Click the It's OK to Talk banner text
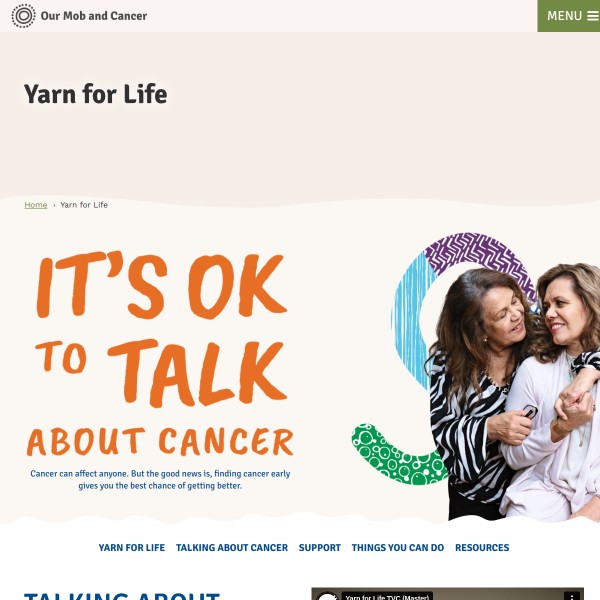The width and height of the screenshot is (600, 600). [x=161, y=354]
